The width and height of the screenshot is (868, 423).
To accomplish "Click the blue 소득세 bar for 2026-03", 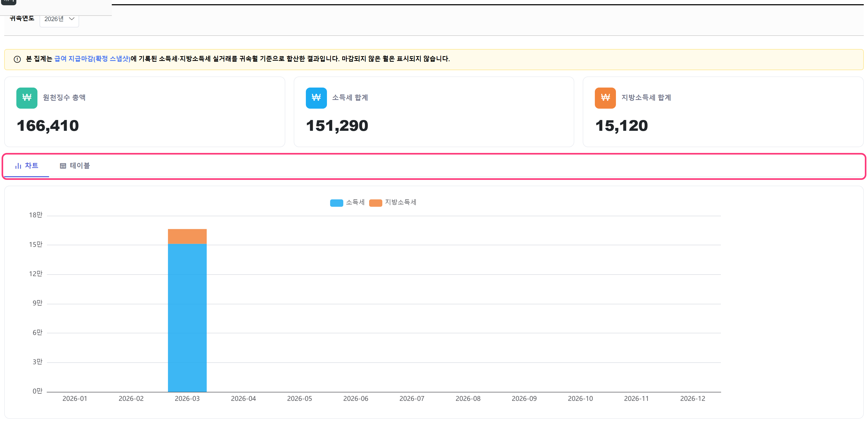I will pyautogui.click(x=187, y=318).
